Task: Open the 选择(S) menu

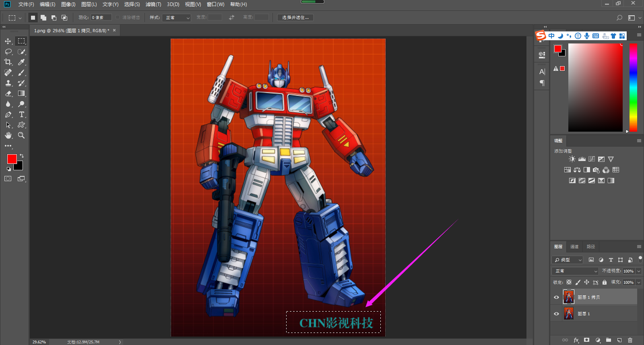Action: click(132, 4)
